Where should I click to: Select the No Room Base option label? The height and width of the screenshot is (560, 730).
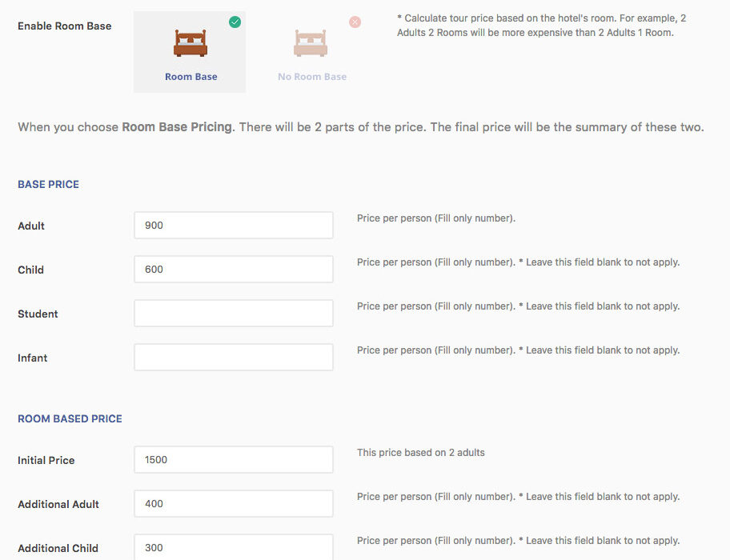[312, 77]
